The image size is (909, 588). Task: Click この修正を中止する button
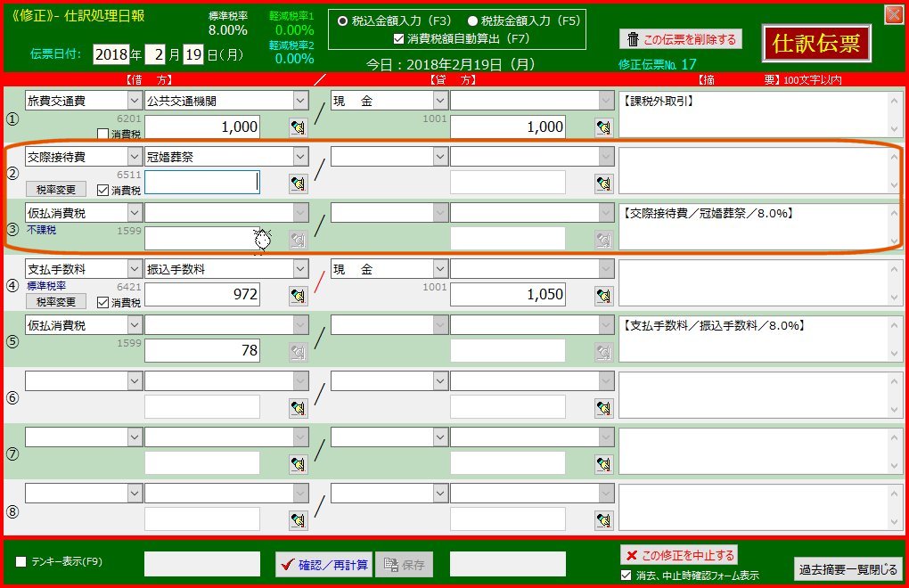pos(679,556)
